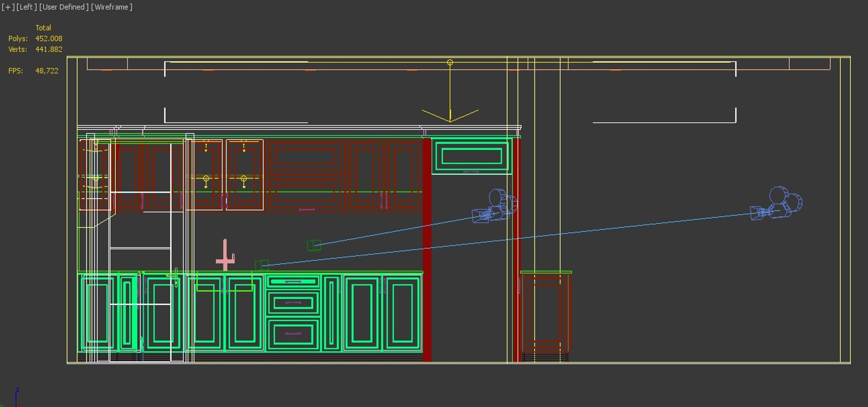Click the Verts value 441.882

pyautogui.click(x=49, y=49)
